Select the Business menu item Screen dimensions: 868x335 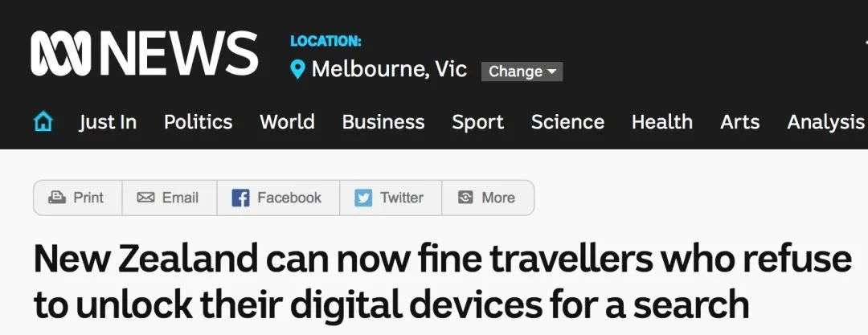point(383,122)
